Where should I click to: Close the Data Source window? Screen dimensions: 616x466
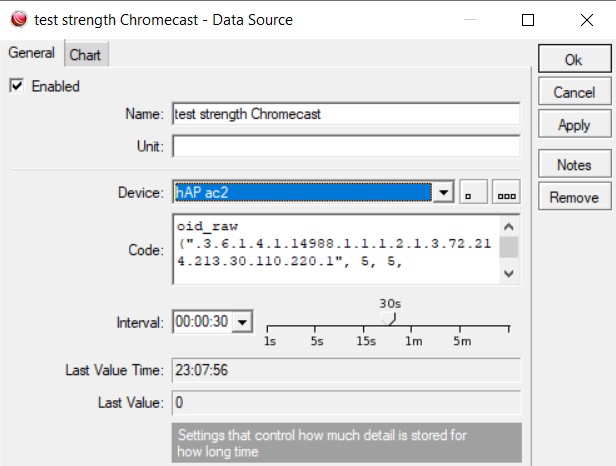tap(587, 20)
